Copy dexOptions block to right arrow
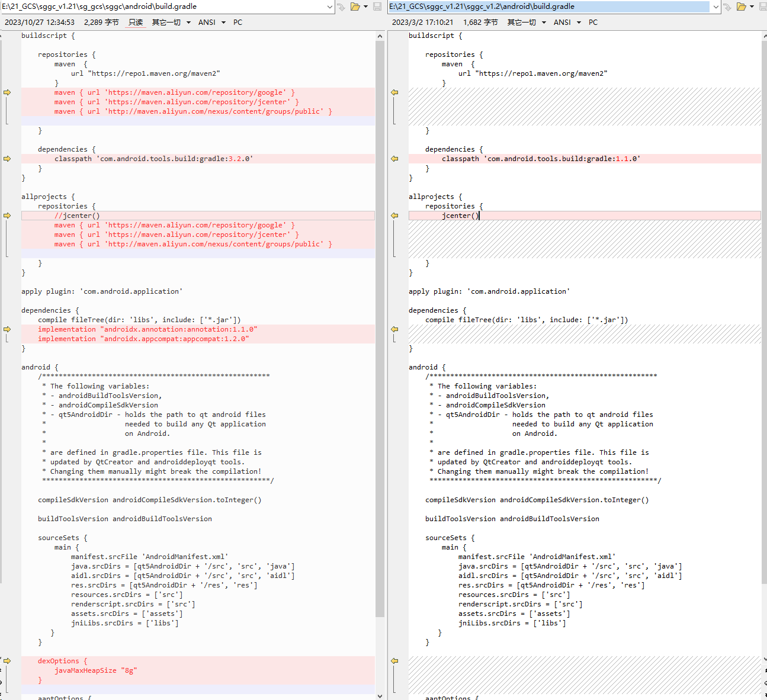 pyautogui.click(x=7, y=661)
